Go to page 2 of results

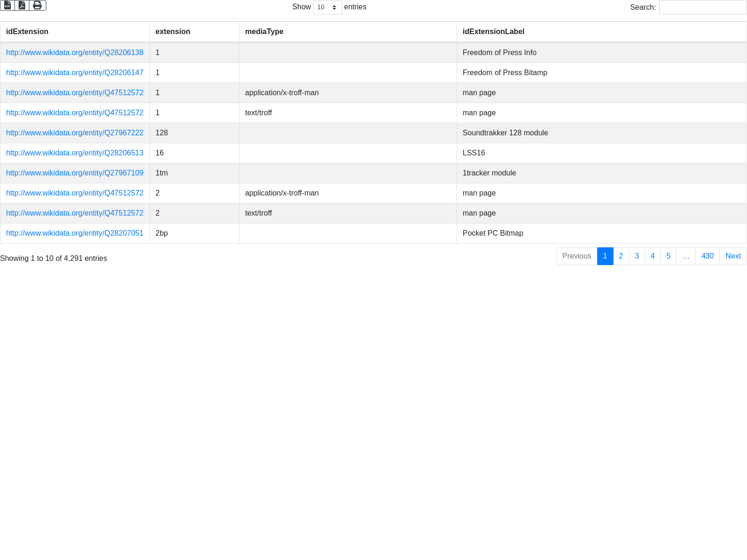click(x=621, y=256)
